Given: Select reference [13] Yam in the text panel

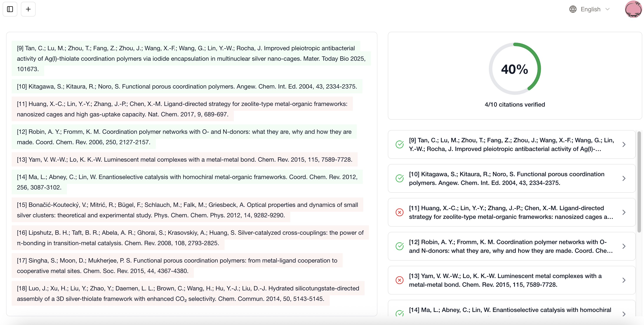Looking at the screenshot, I should point(185,159).
